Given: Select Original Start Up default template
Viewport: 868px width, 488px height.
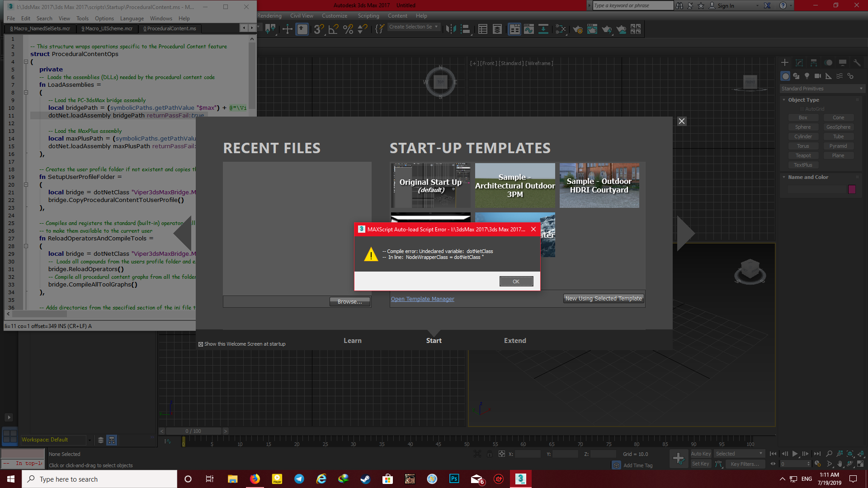Looking at the screenshot, I should [x=430, y=186].
